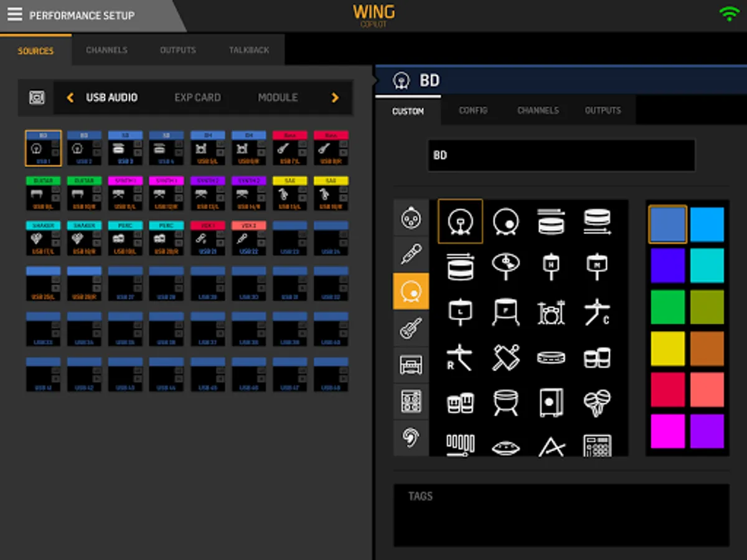Open the hamburger menu beside Performance Setup
The width and height of the screenshot is (747, 560).
(14, 14)
